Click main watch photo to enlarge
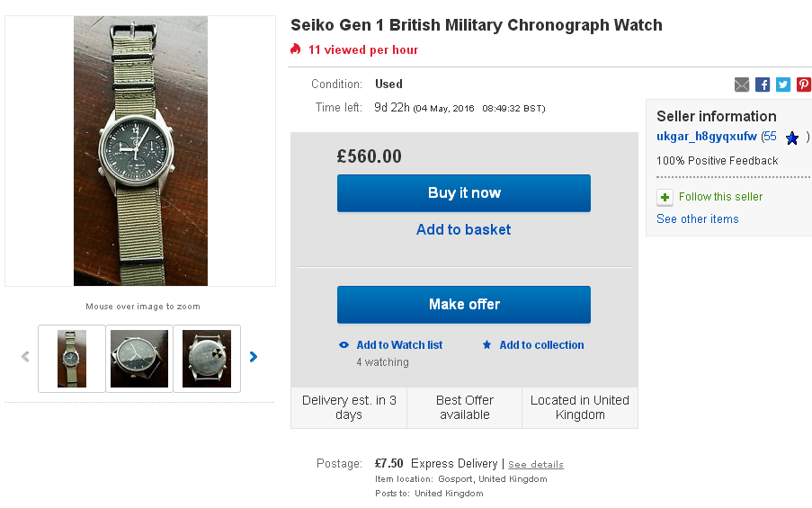 click(x=140, y=151)
